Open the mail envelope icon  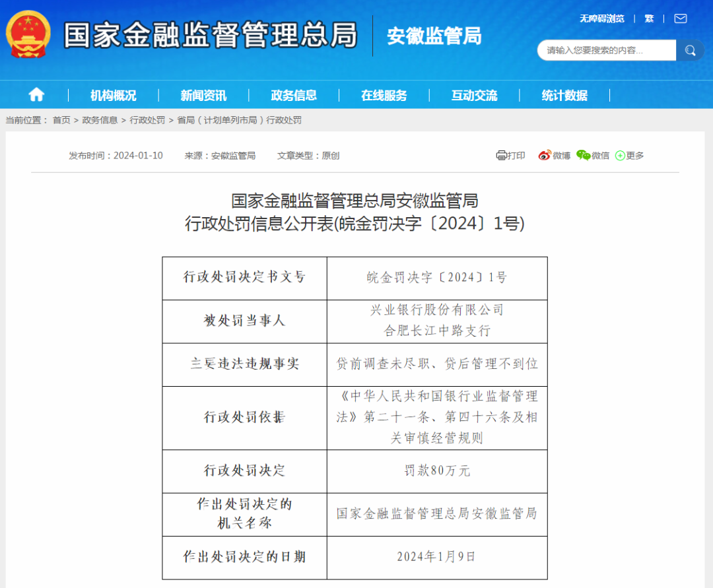pyautogui.click(x=680, y=18)
